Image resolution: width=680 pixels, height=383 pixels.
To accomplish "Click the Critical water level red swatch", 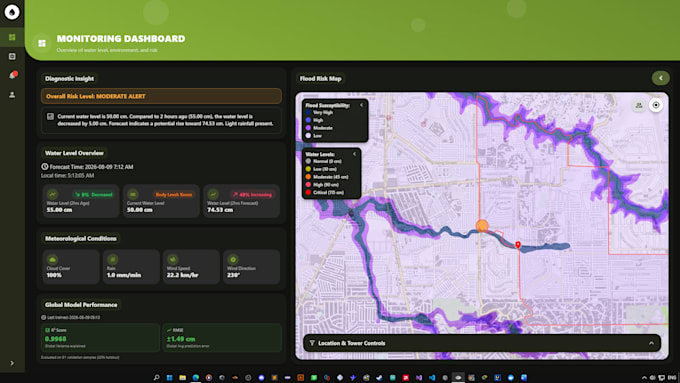I will 308,192.
